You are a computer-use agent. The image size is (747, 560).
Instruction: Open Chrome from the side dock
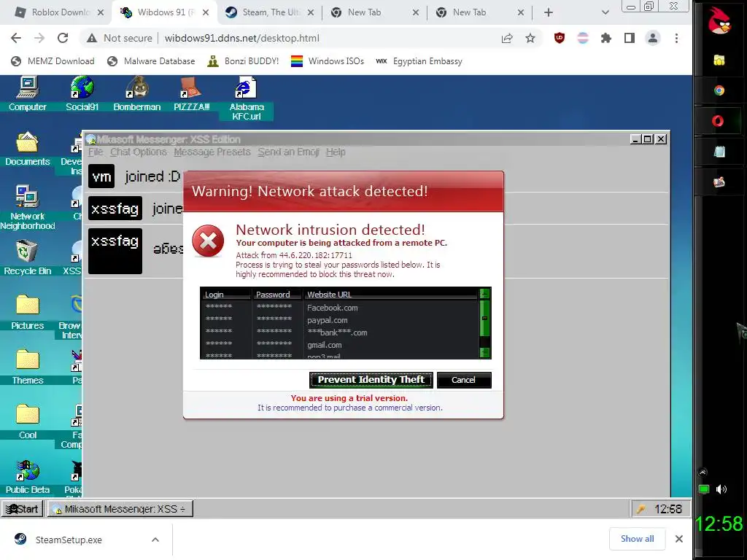[x=719, y=90]
